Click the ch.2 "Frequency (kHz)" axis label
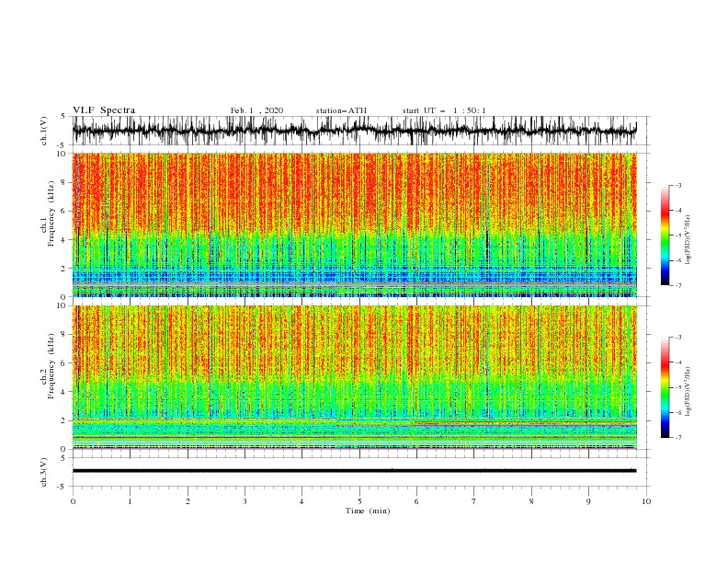 pos(51,365)
